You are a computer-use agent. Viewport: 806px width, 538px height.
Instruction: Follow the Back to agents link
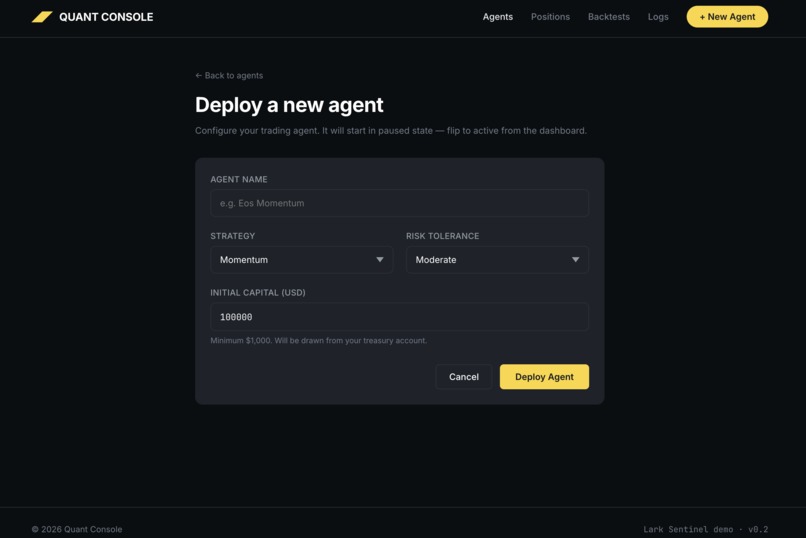coord(229,76)
